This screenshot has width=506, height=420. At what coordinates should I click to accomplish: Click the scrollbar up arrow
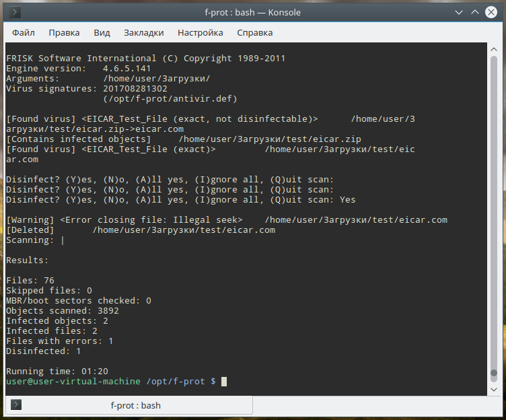pyautogui.click(x=493, y=49)
